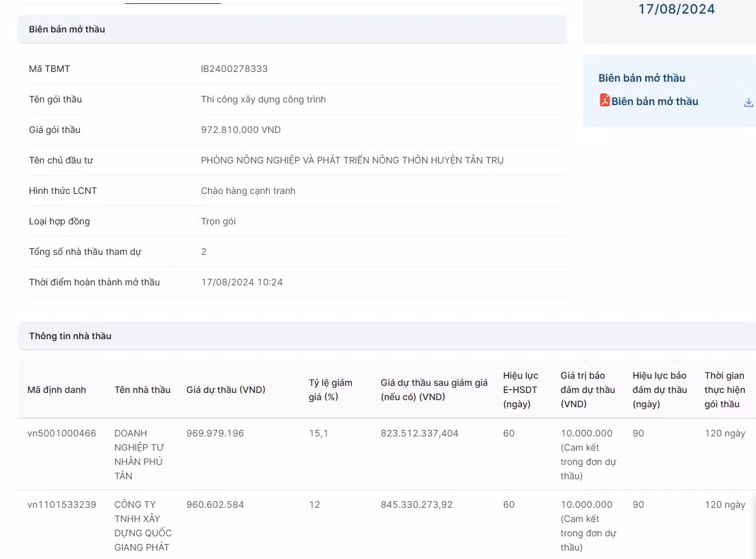Click the 17/08/2024 date at top right

676,9
